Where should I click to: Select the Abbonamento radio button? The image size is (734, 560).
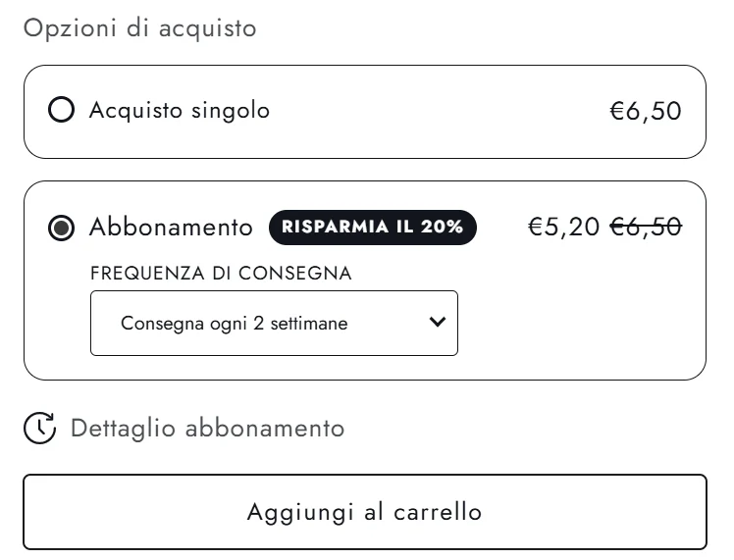(x=61, y=229)
